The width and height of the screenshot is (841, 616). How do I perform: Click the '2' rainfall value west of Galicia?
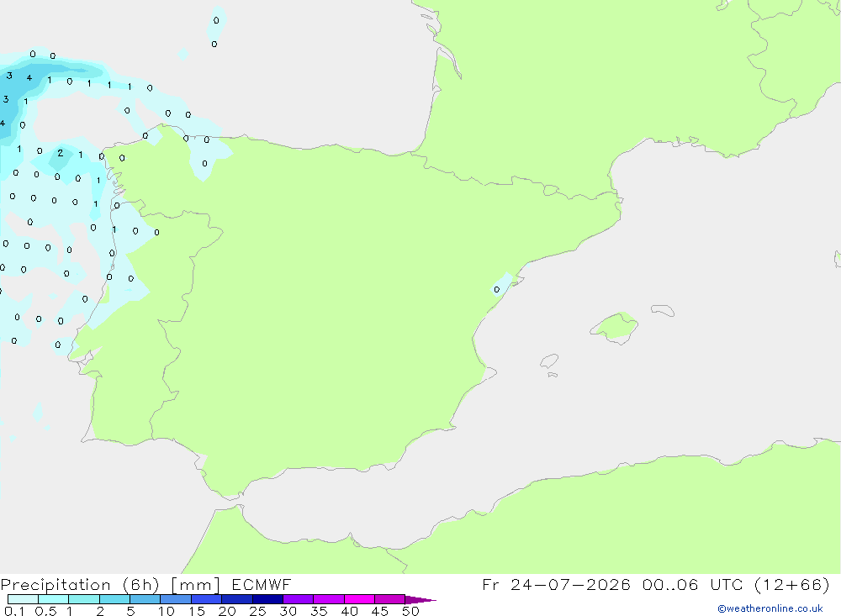(60, 153)
